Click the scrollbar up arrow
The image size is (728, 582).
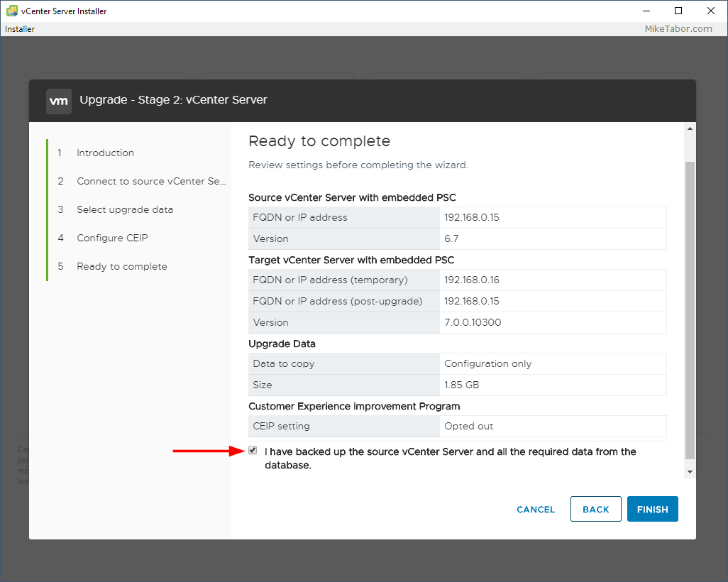(690, 128)
